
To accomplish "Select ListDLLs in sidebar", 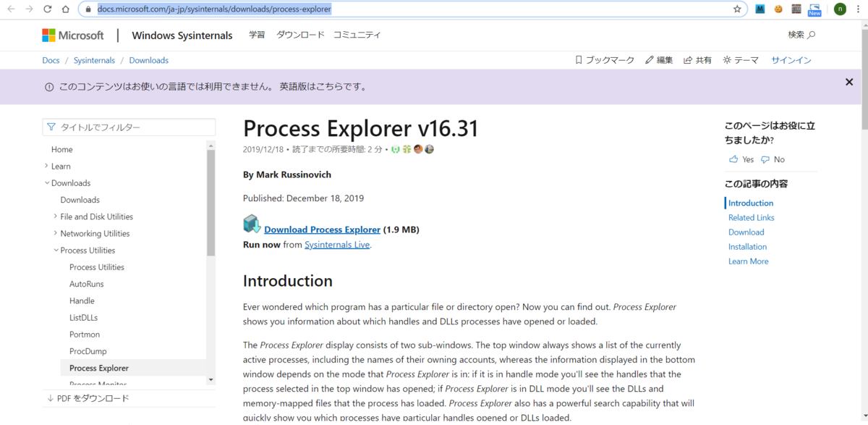I will [x=83, y=317].
